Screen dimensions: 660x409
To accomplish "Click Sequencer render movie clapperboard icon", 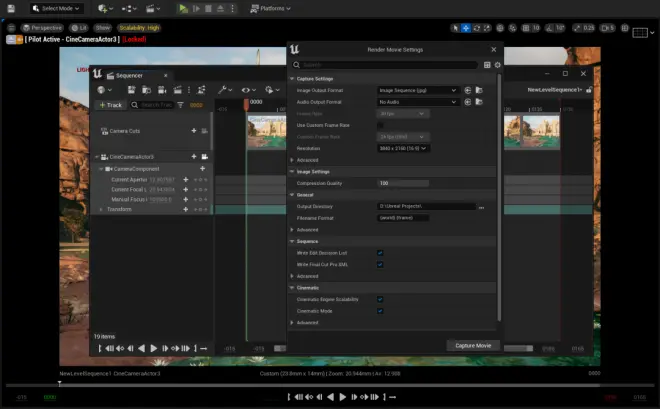I will (x=178, y=90).
